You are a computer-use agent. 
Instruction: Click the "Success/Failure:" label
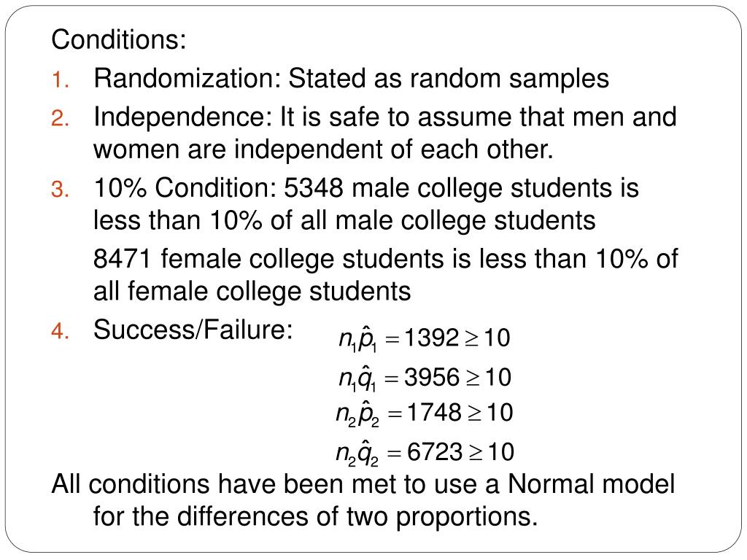[x=193, y=330]
